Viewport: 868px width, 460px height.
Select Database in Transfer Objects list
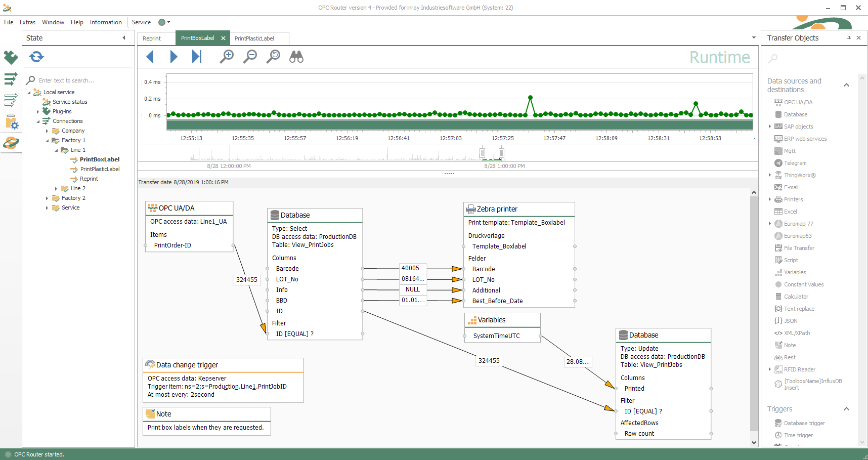coord(795,114)
